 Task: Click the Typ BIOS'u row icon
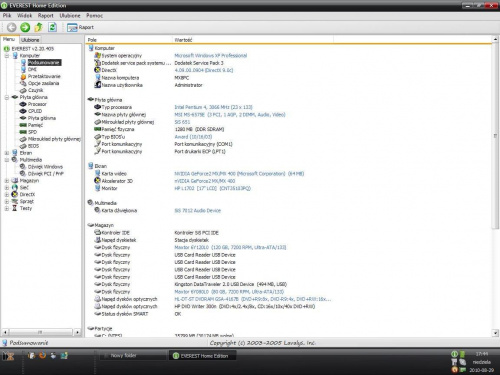[x=97, y=137]
